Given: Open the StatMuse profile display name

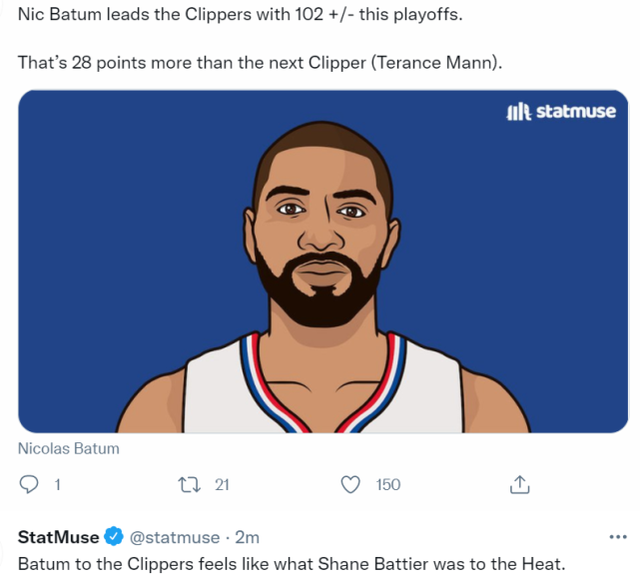Looking at the screenshot, I should coord(59,537).
